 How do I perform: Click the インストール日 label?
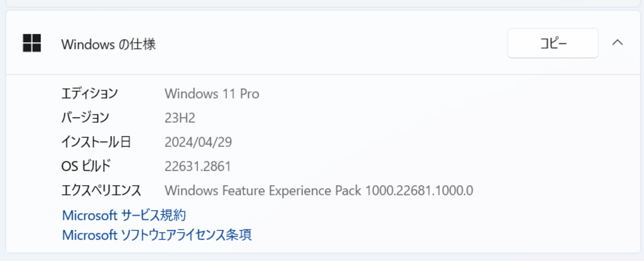coord(96,142)
